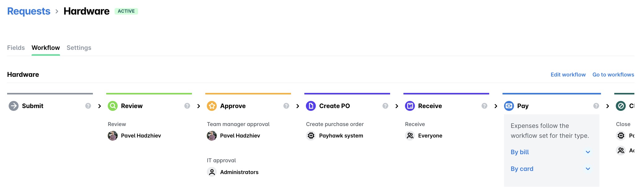The height and width of the screenshot is (192, 644).
Task: Switch to the Fields tab
Action: (x=16, y=48)
